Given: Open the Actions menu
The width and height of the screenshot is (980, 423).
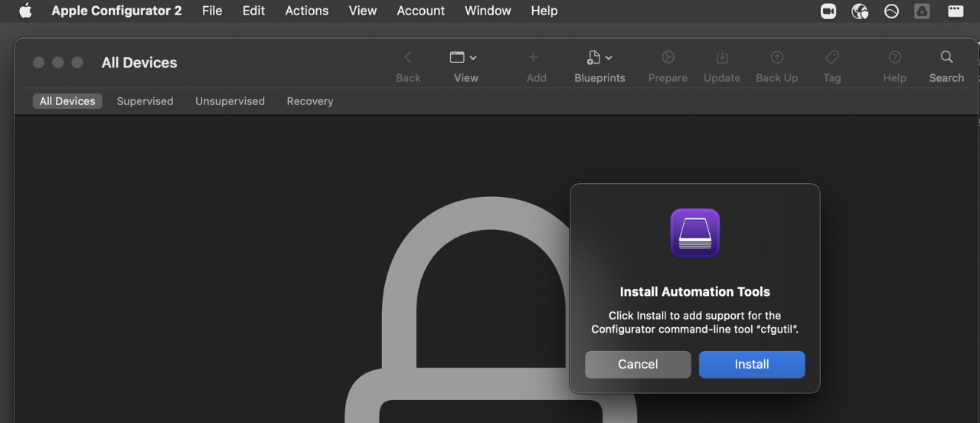Looking at the screenshot, I should point(306,11).
